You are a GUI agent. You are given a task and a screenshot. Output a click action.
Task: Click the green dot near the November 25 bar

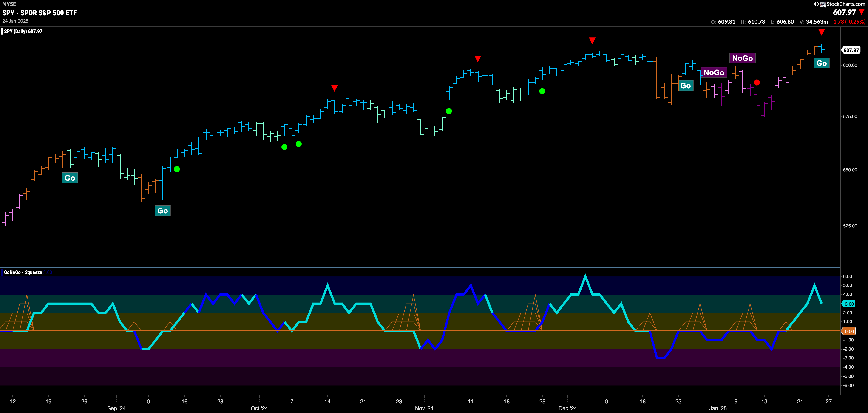[542, 91]
